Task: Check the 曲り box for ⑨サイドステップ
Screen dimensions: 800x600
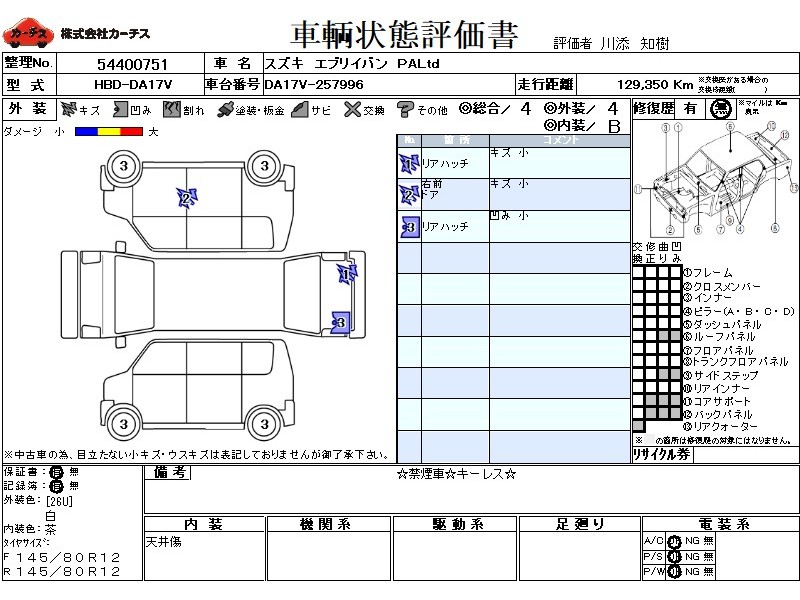Action: 663,374
